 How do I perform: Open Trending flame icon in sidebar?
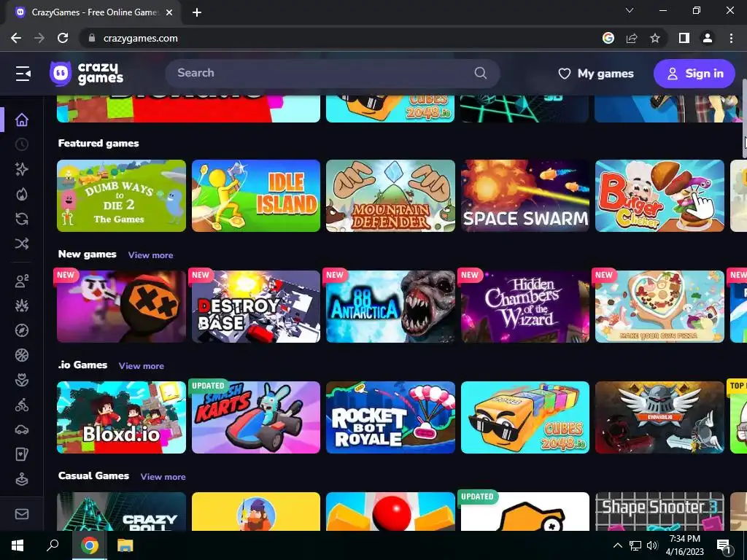(22, 194)
